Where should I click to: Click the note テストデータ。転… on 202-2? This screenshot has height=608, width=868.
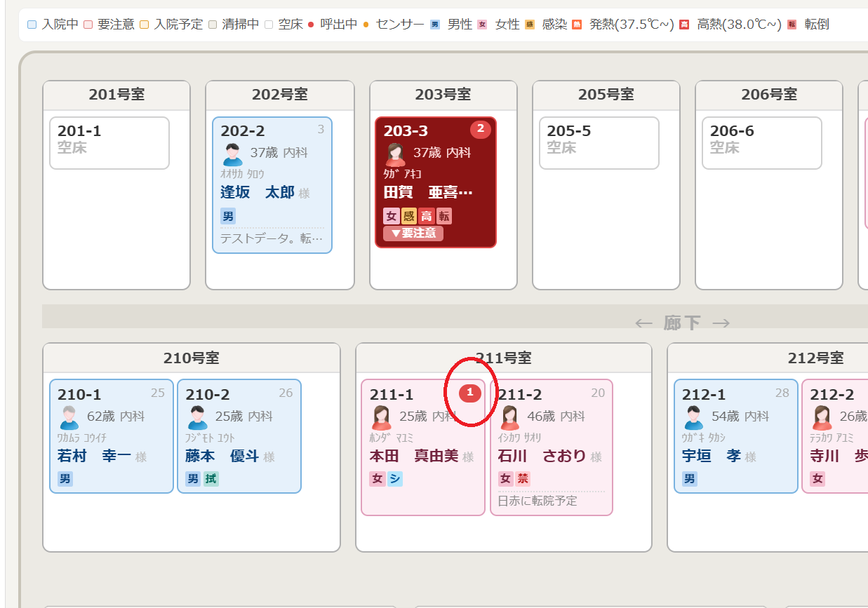point(272,238)
